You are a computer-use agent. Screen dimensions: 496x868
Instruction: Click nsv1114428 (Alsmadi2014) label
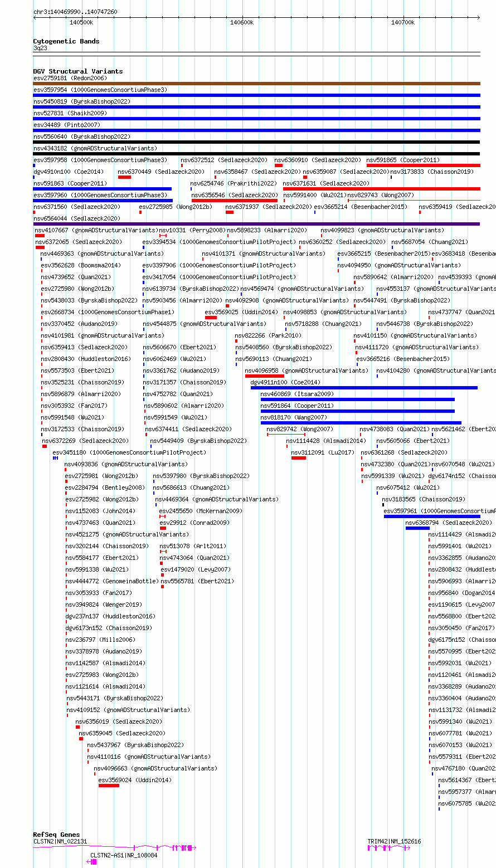point(326,441)
